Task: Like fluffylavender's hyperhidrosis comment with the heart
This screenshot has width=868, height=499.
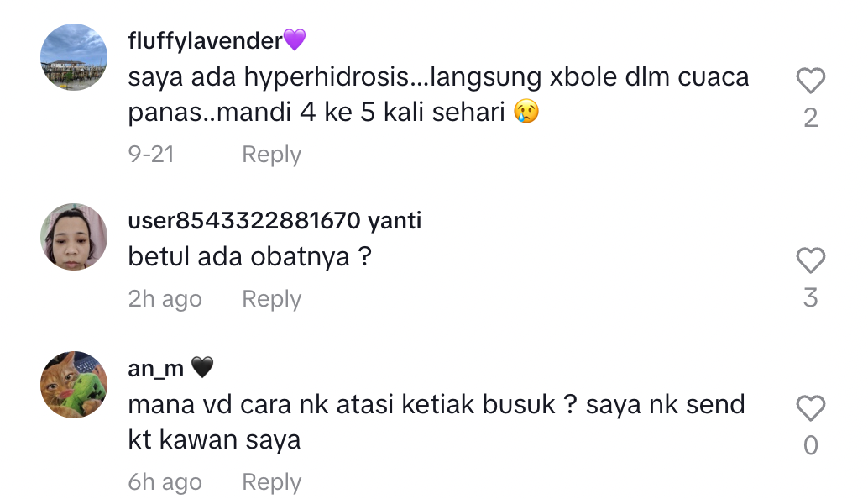Action: 810,81
